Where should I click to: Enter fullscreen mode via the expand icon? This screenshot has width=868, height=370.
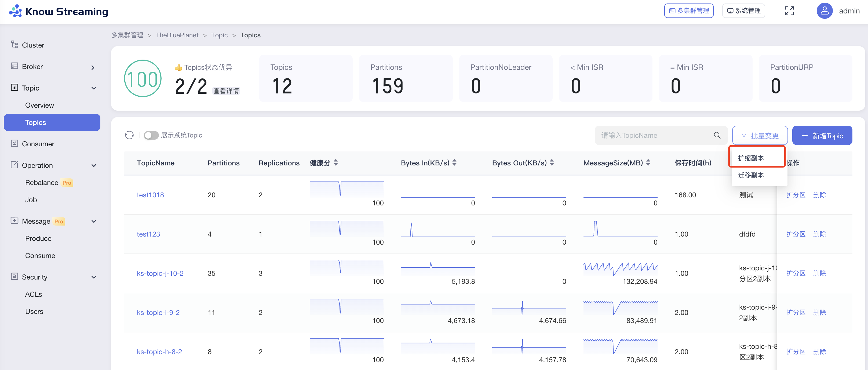click(789, 11)
